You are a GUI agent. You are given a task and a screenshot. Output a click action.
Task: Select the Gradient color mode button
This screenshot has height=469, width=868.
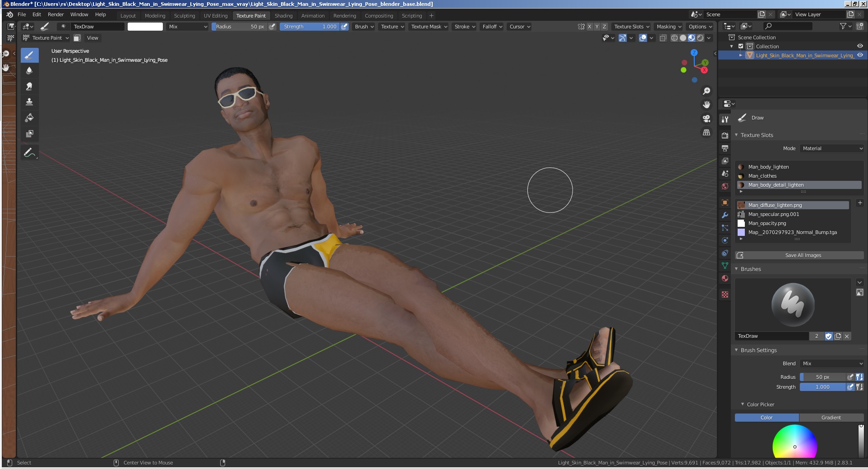(831, 418)
